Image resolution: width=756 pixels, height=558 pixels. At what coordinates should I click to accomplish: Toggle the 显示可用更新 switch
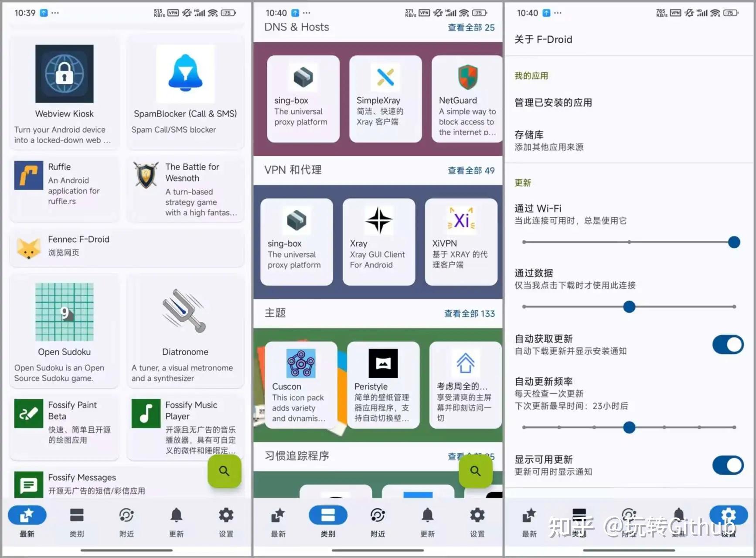click(x=728, y=466)
